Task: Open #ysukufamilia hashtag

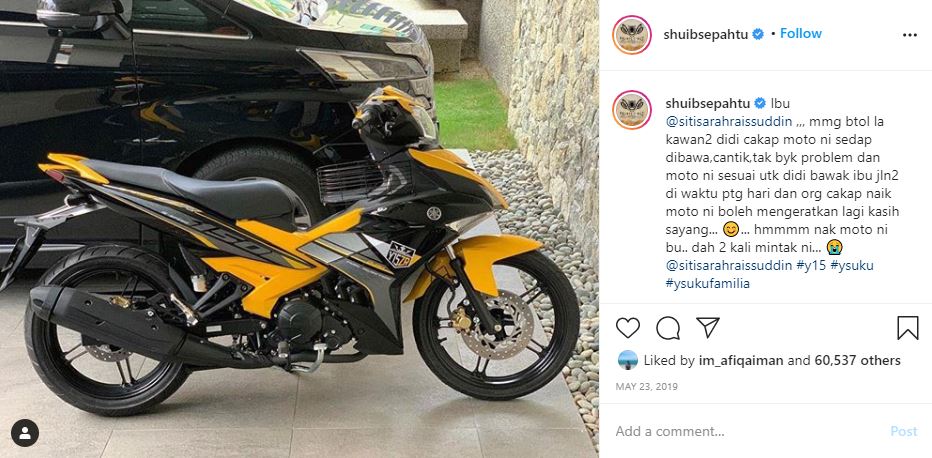Action: pyautogui.click(x=708, y=284)
